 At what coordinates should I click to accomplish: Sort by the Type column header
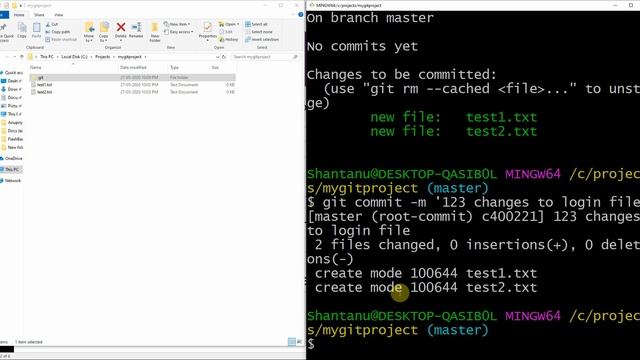coord(174,67)
